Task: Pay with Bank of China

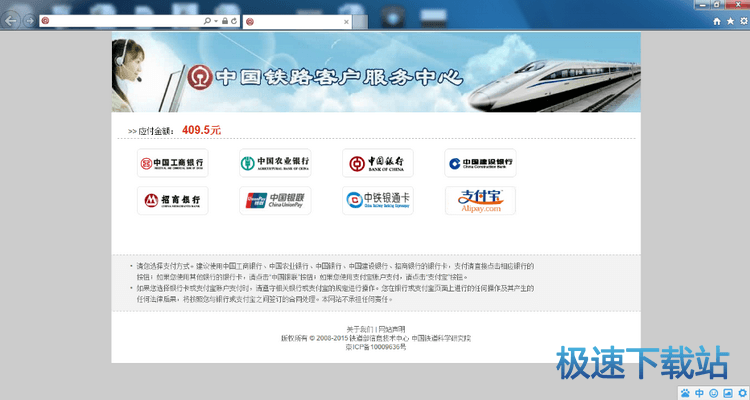Action: pyautogui.click(x=377, y=163)
